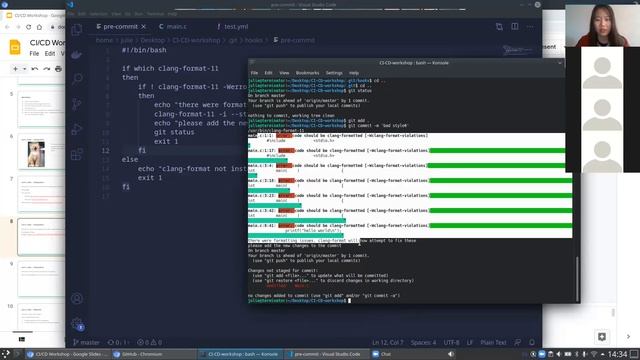Image resolution: width=640 pixels, height=360 pixels.
Task: Change the Plain Text language mode
Action: point(493,342)
